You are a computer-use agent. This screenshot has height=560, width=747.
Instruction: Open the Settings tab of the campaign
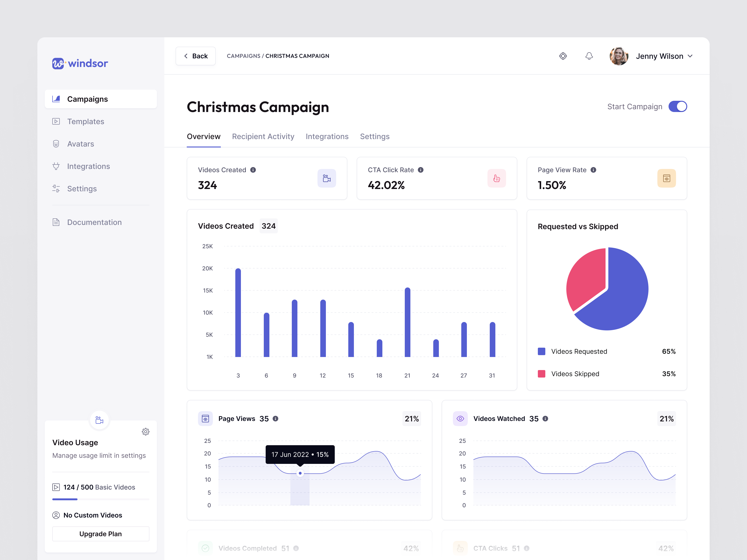375,136
